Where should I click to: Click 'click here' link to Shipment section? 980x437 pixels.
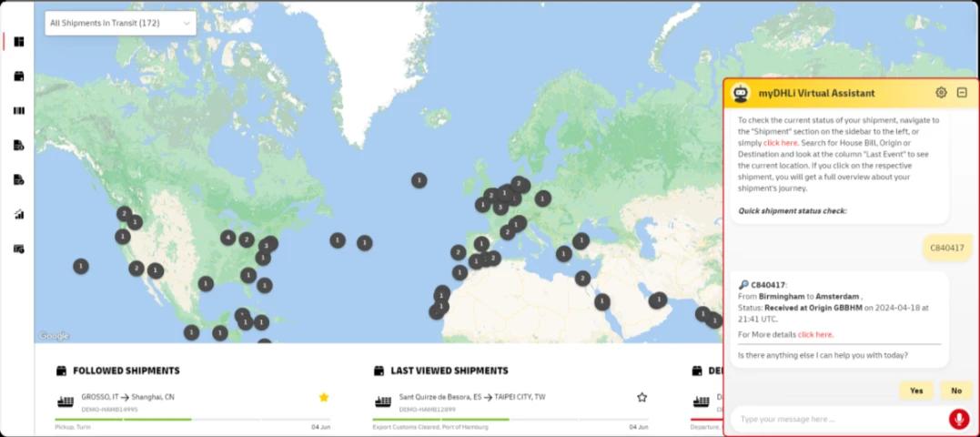click(x=780, y=143)
